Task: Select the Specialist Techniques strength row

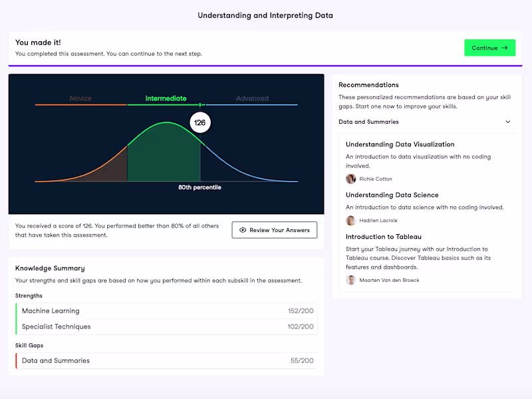Action: click(167, 327)
